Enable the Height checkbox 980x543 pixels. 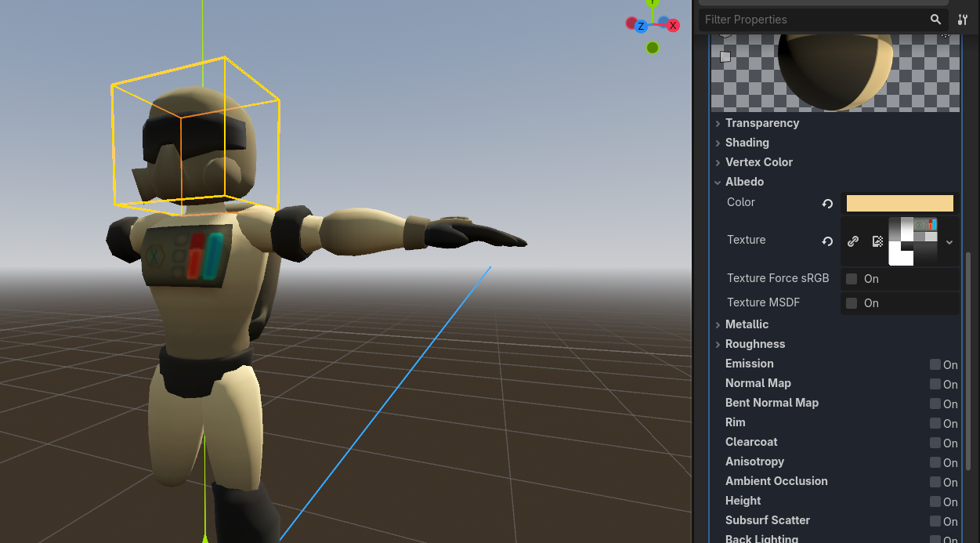[x=935, y=501]
